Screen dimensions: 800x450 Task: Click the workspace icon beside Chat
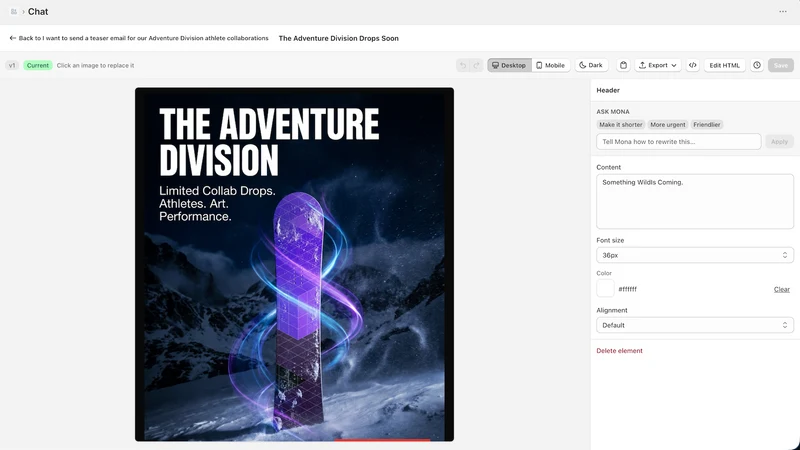click(x=14, y=12)
